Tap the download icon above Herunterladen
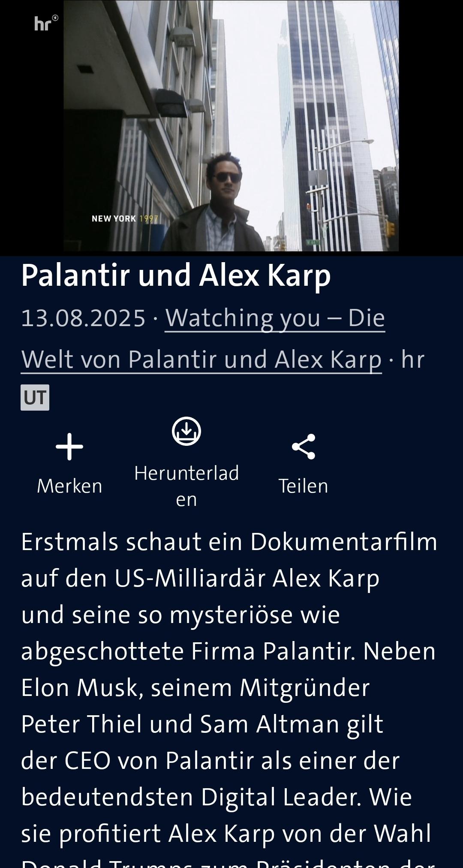The image size is (463, 868). (x=186, y=431)
